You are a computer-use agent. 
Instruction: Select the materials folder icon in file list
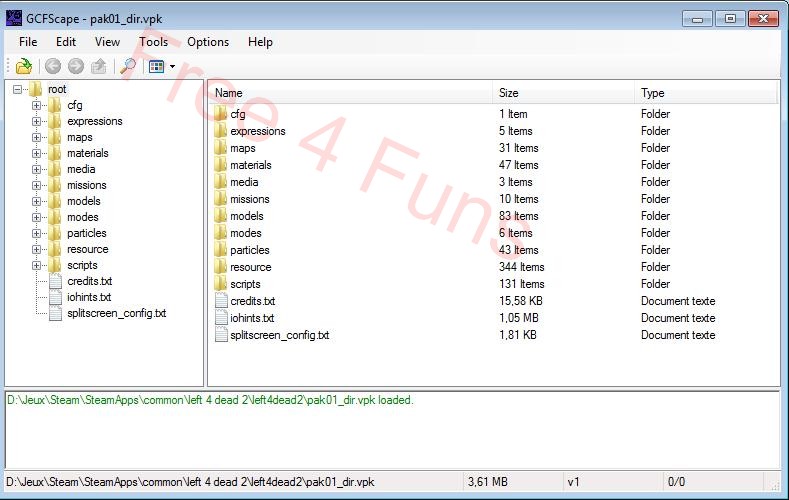click(221, 165)
